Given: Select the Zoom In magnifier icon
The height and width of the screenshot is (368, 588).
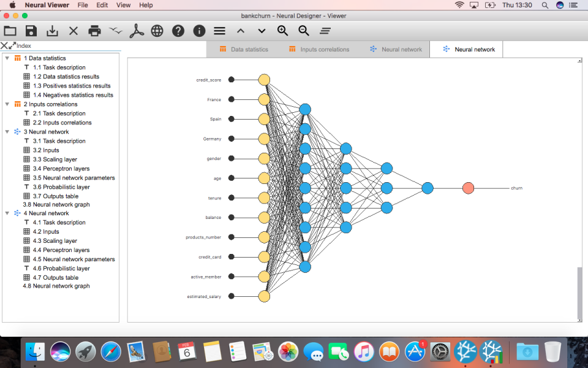Looking at the screenshot, I should pyautogui.click(x=282, y=30).
